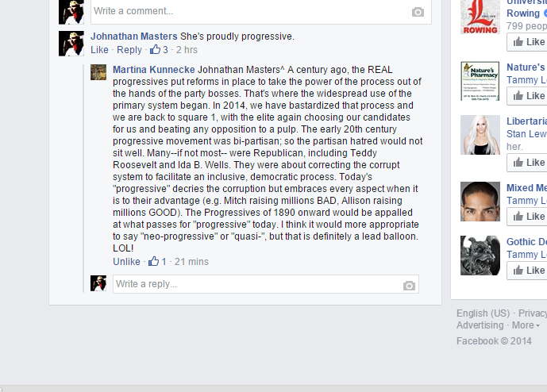
Task: Like the Nature's Pharmacy page
Action: [x=527, y=96]
